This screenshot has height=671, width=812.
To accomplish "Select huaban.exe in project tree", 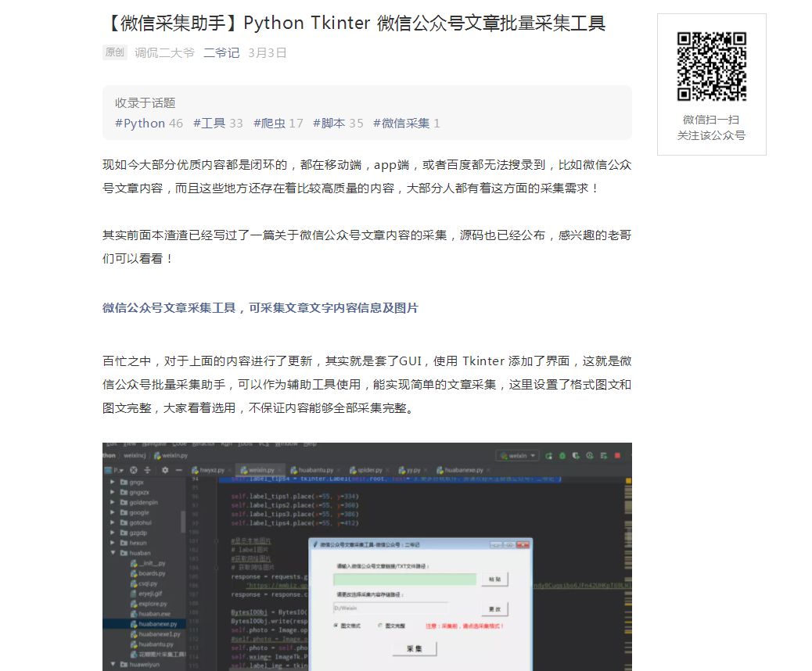I will (x=151, y=614).
